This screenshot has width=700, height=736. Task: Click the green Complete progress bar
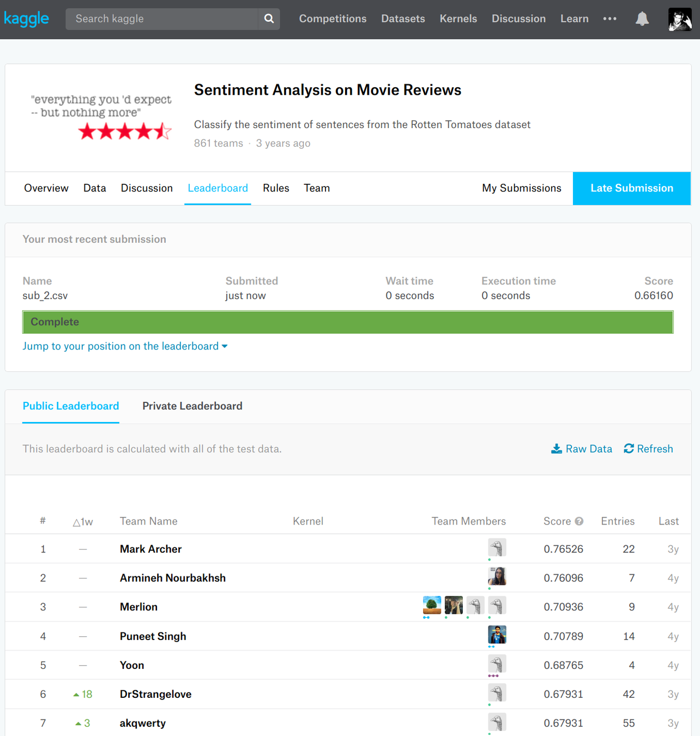[x=348, y=322]
